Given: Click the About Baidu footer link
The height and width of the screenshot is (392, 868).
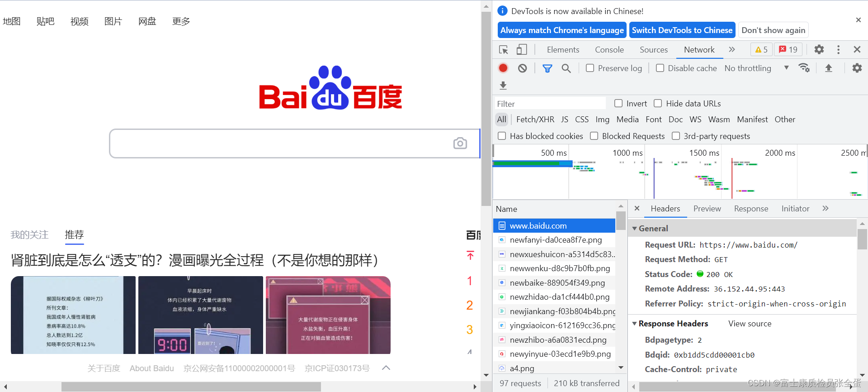Looking at the screenshot, I should pos(152,368).
